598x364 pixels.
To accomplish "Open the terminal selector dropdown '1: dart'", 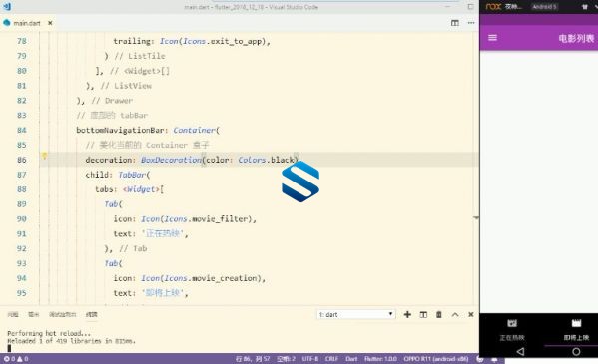I will [355, 314].
